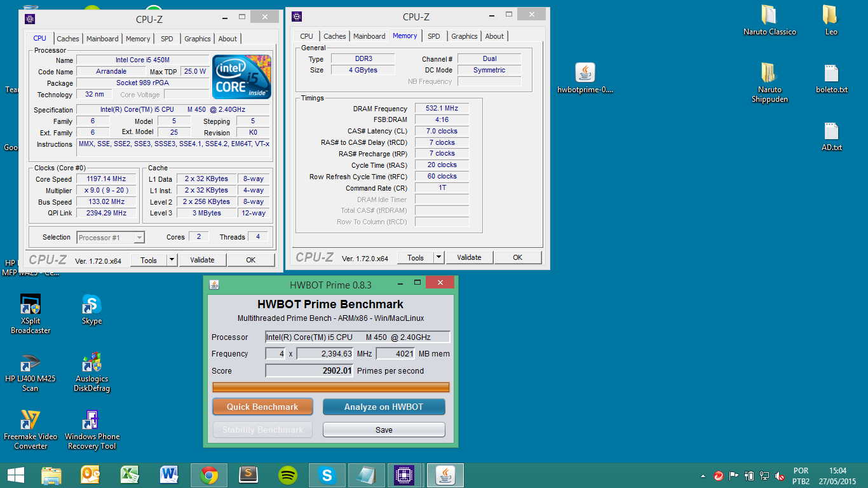This screenshot has width=868, height=488.
Task: Open the Processor #1 selection combo box
Action: pos(111,238)
